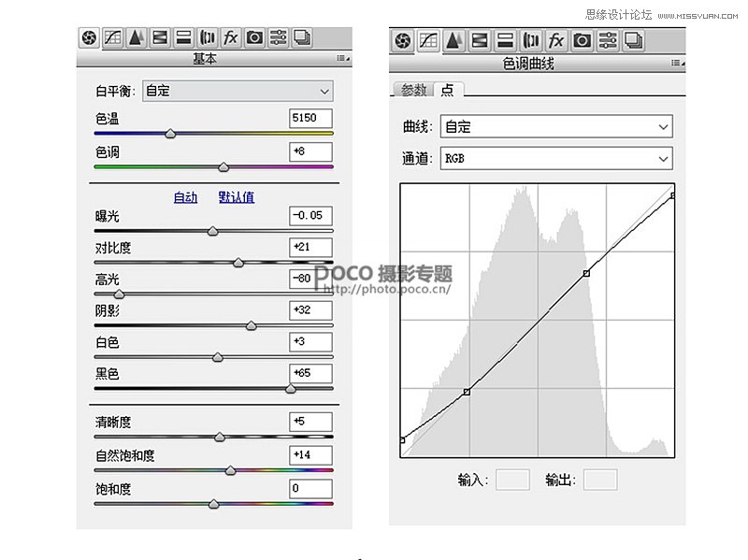Image resolution: width=748 pixels, height=560 pixels.
Task: Open the Split Toning icon in the 色调曲线 panel
Action: (505, 40)
